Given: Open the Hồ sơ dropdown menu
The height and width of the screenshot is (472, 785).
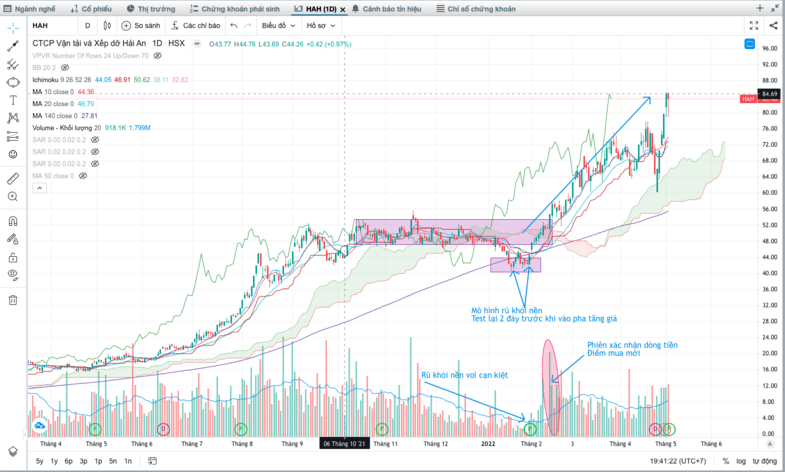Looking at the screenshot, I should pos(320,26).
